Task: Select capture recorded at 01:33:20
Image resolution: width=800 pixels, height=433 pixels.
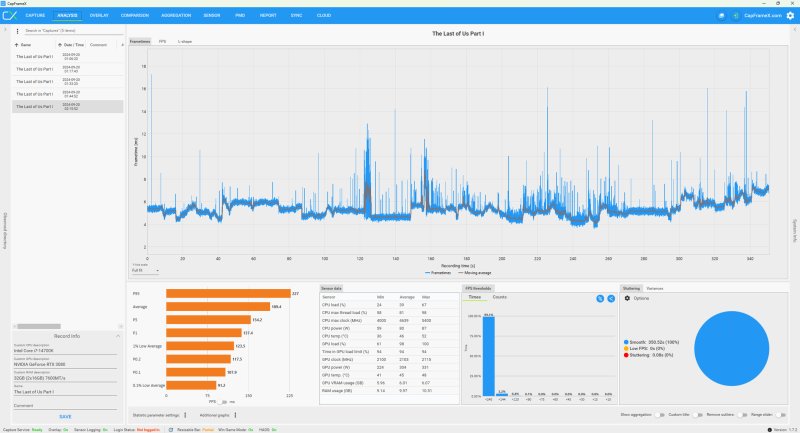Action: (x=67, y=82)
